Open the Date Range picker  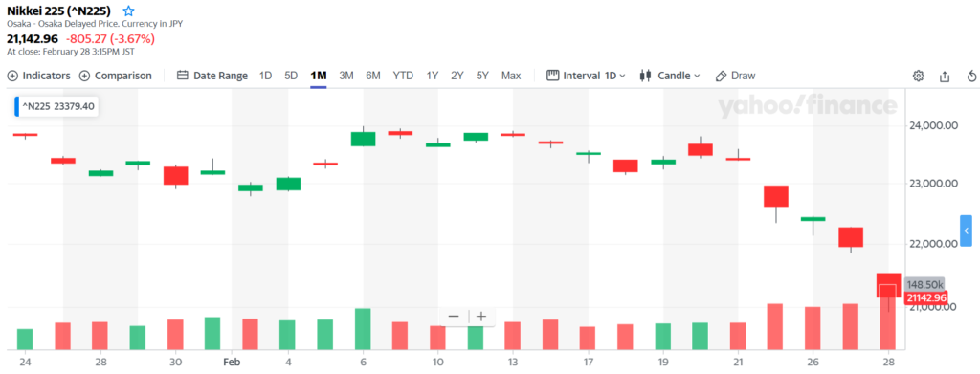(x=212, y=76)
